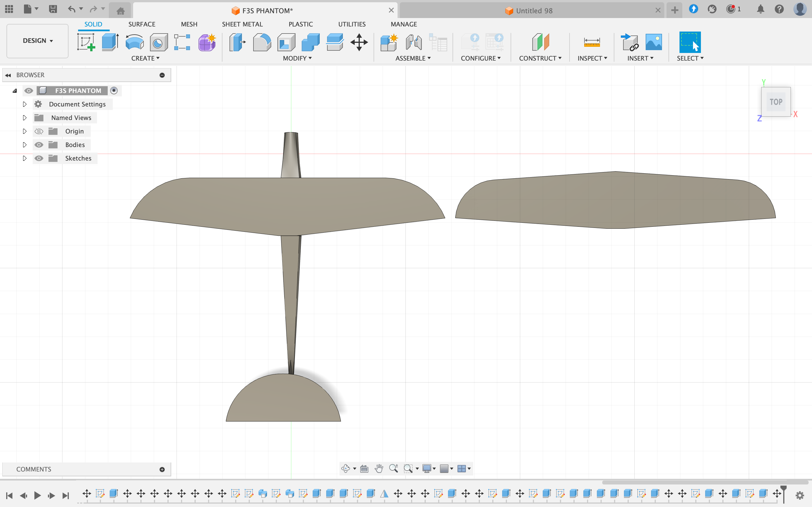
Task: Show the Origin folder
Action: point(39,131)
